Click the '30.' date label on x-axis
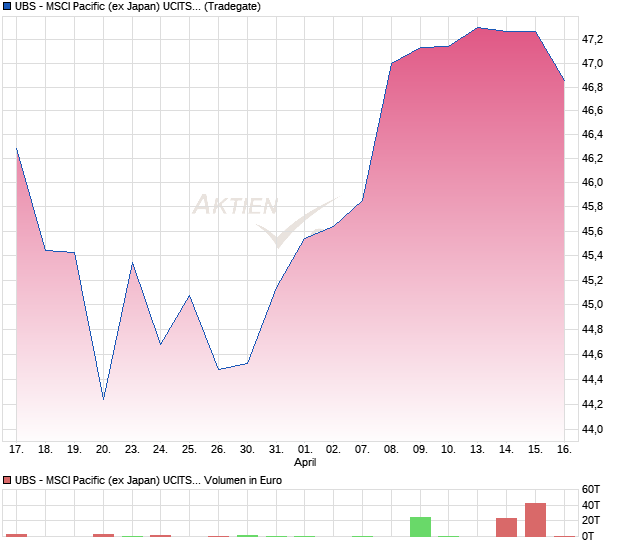 tap(247, 450)
